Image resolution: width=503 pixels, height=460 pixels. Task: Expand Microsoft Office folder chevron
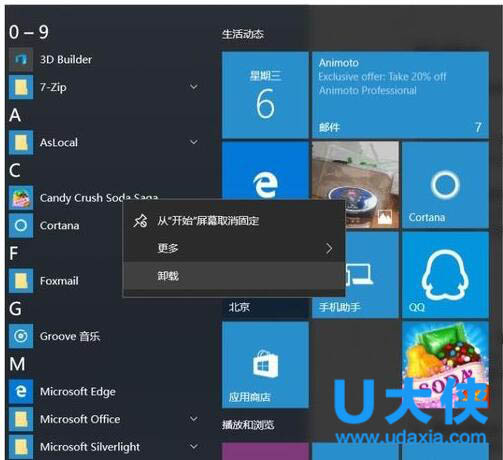(194, 419)
